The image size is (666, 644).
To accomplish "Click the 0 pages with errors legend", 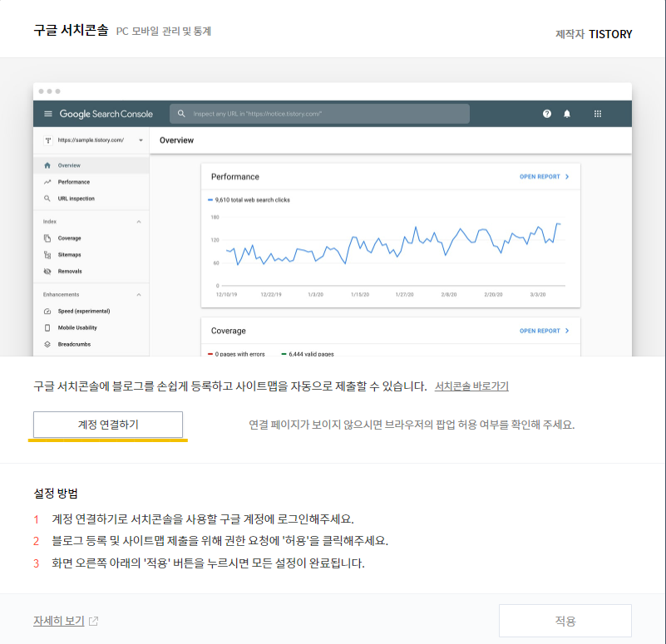I will [x=236, y=354].
